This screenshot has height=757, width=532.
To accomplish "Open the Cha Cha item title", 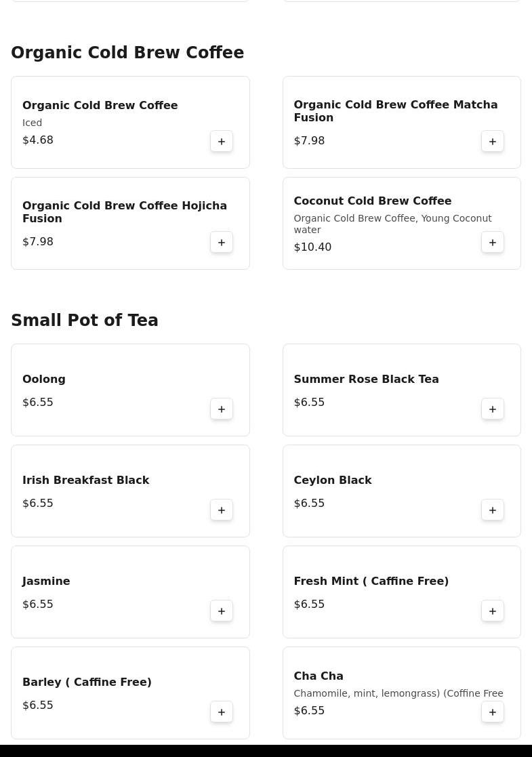I will pyautogui.click(x=318, y=676).
